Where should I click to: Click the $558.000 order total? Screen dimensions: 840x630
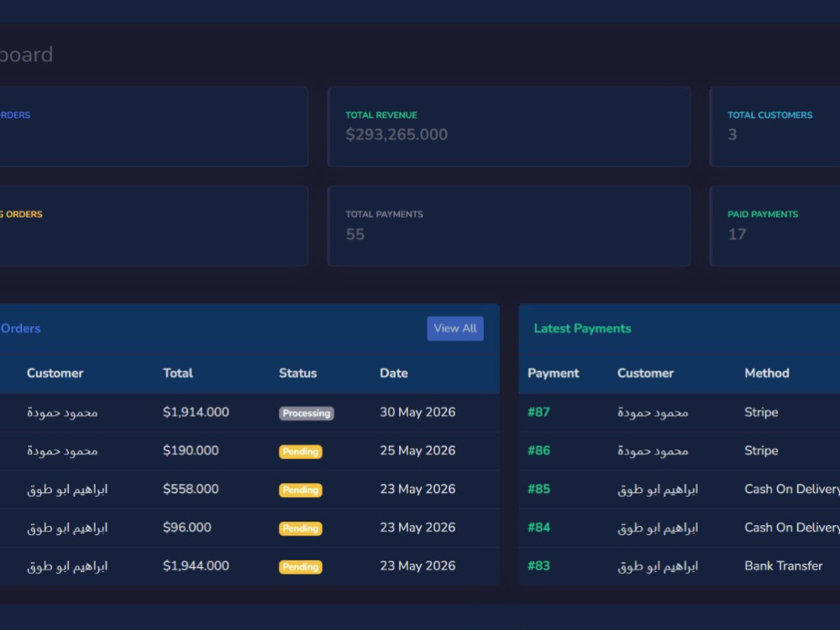[191, 489]
